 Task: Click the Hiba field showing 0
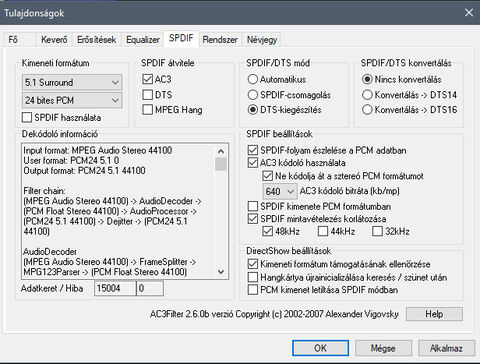pyautogui.click(x=150, y=288)
